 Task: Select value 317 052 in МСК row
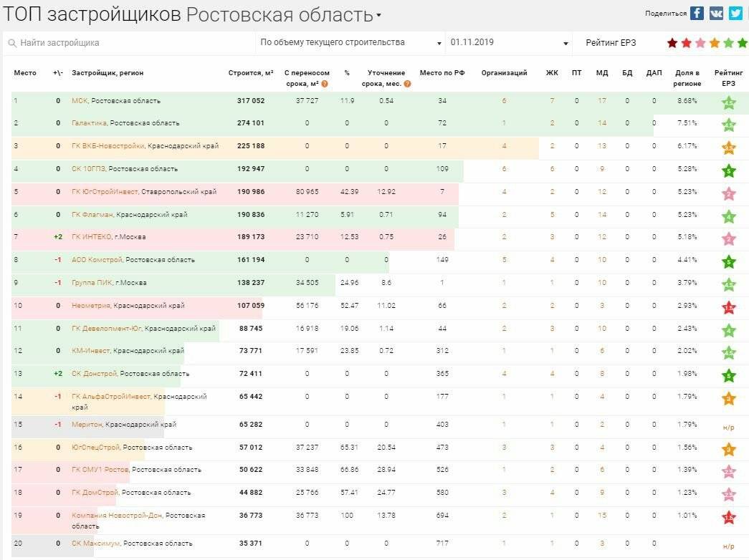[x=251, y=101]
